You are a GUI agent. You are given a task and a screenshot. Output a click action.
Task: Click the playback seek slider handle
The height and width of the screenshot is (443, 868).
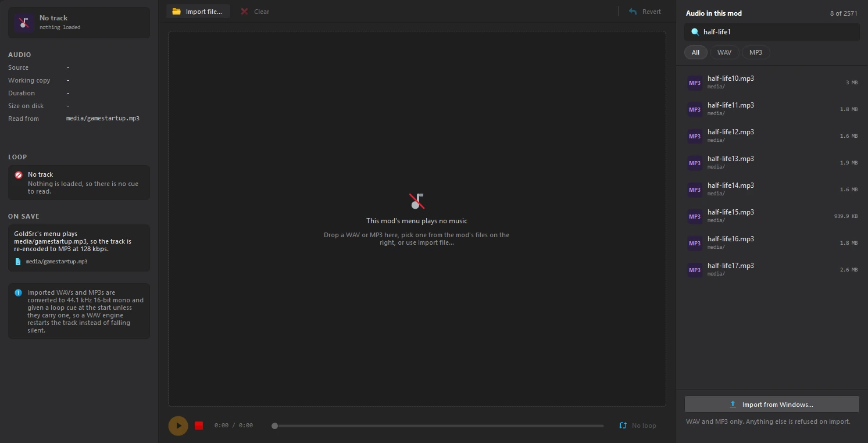click(x=274, y=426)
